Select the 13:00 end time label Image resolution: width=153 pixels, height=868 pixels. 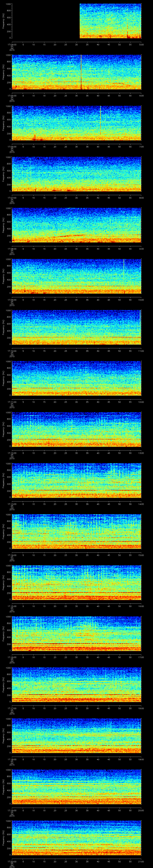click(141, 453)
